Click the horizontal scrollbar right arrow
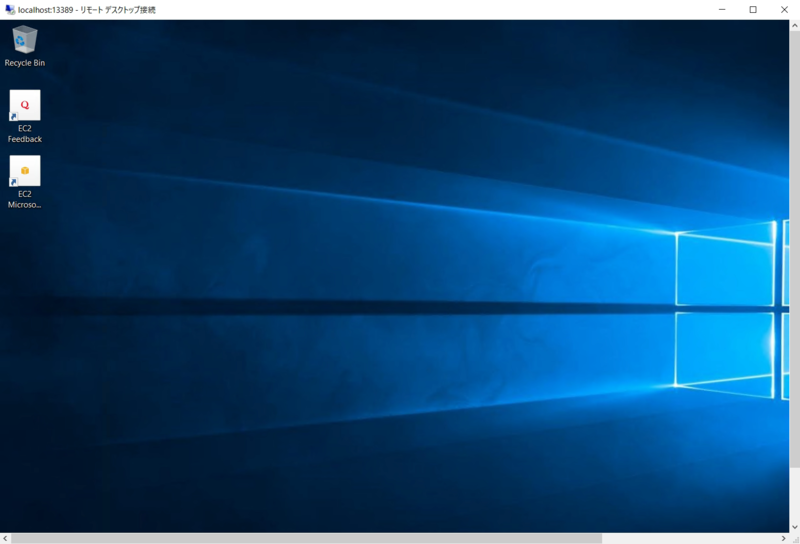The height and width of the screenshot is (544, 800). click(x=784, y=538)
